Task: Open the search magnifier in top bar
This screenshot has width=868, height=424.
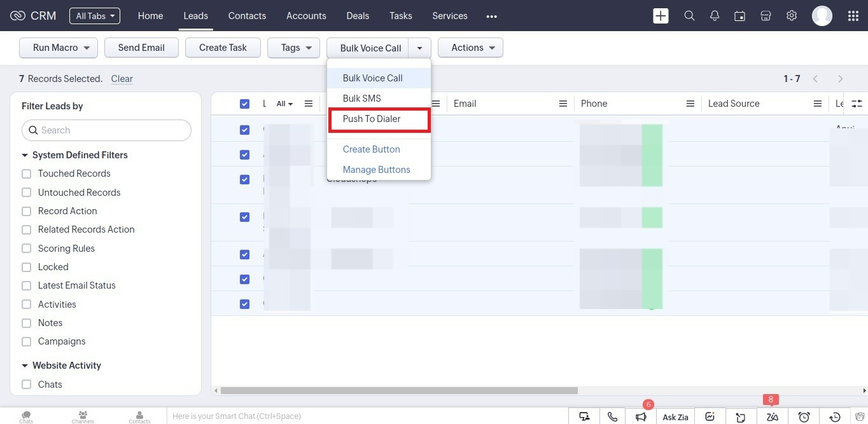Action: coord(689,16)
